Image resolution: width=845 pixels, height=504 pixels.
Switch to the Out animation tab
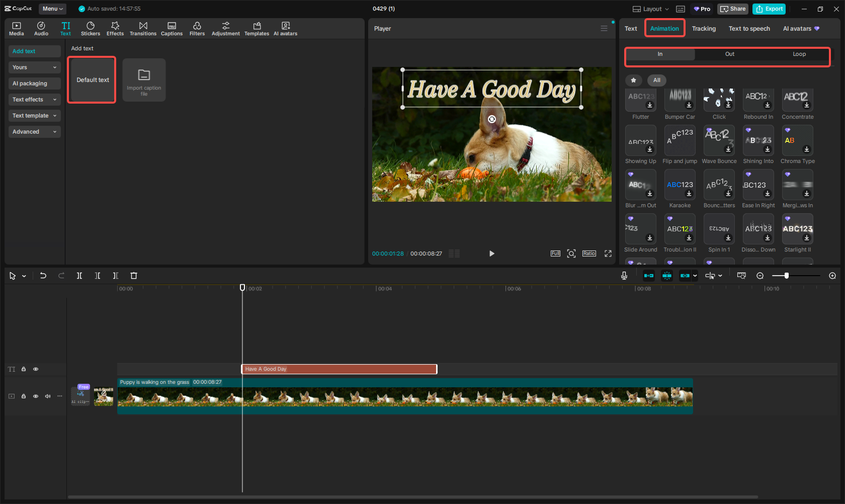pyautogui.click(x=729, y=54)
